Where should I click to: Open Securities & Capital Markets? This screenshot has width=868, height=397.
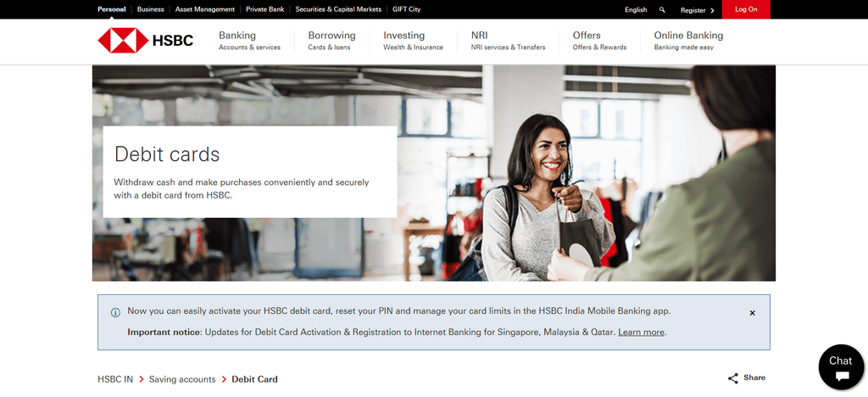(x=338, y=9)
